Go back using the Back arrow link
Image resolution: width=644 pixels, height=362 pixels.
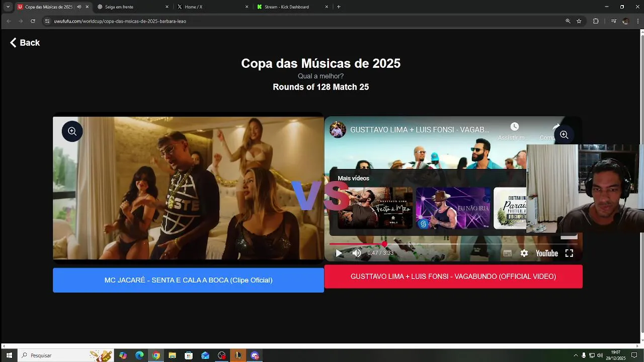25,43
